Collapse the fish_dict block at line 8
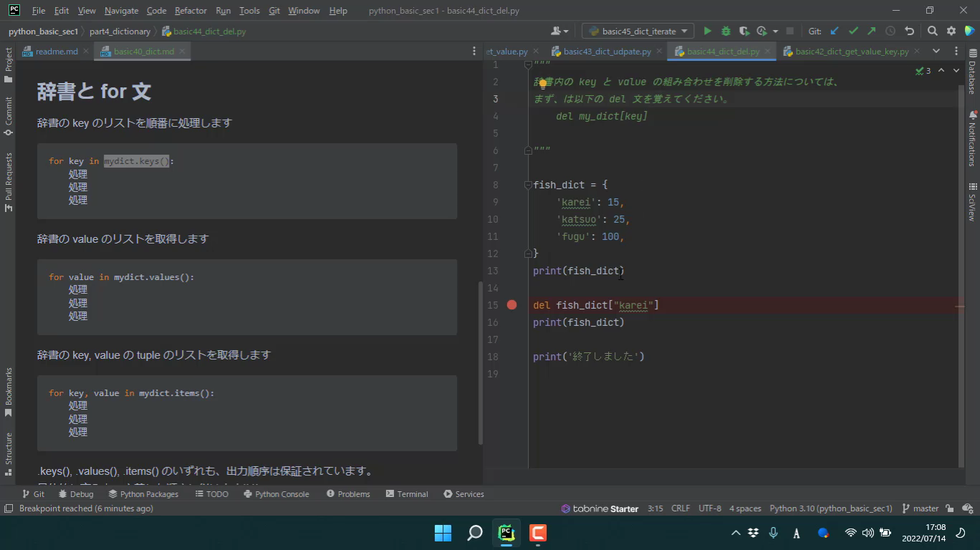Screen dimensions: 980x550 [x=528, y=185]
